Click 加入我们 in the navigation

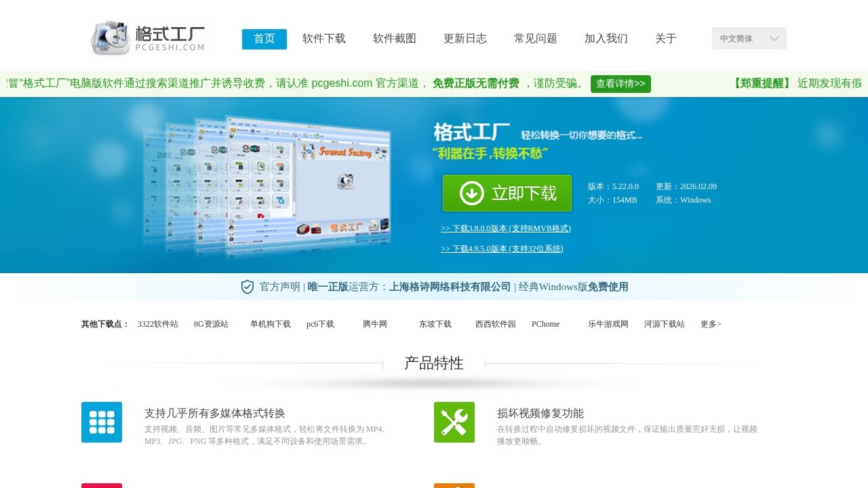coord(606,39)
